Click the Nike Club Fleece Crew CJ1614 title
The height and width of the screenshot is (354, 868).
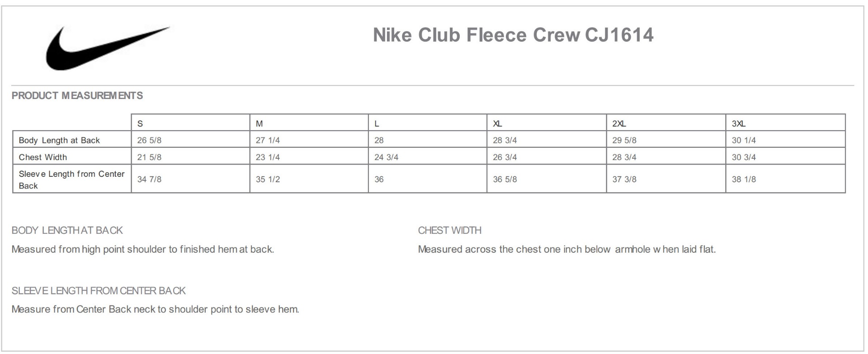[513, 35]
